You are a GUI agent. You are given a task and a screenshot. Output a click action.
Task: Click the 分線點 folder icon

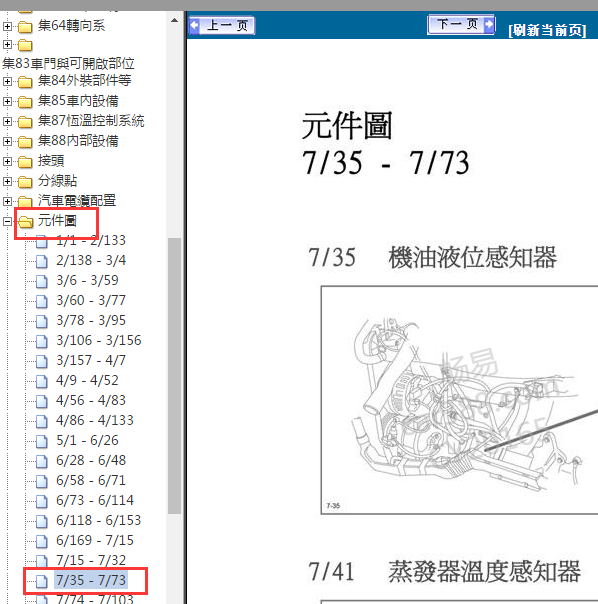point(25,182)
